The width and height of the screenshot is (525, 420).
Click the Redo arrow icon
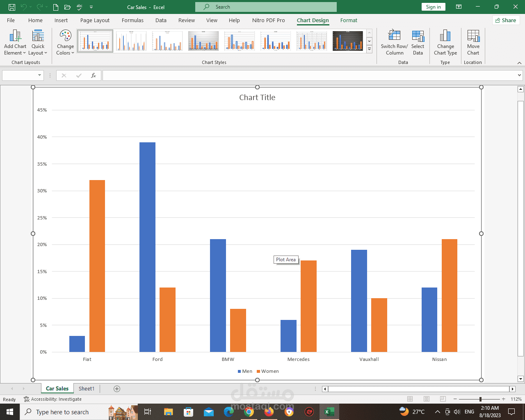pos(40,7)
